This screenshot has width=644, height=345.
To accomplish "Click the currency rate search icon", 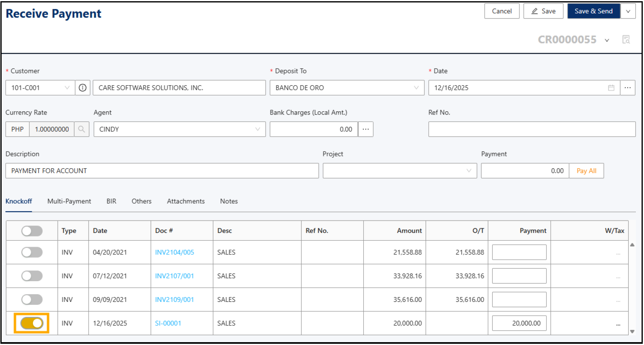I will pos(82,129).
